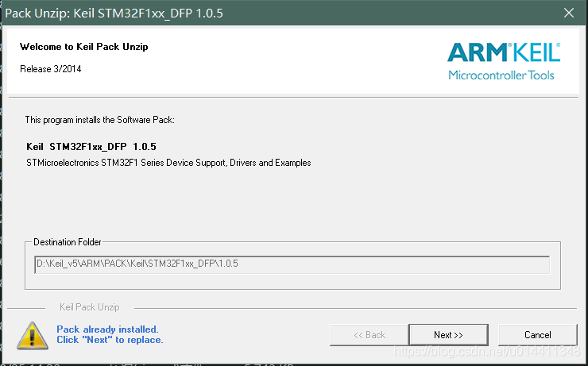Viewport: 588px width, 366px height.
Task: Click the Next >> button
Action: 448,335
